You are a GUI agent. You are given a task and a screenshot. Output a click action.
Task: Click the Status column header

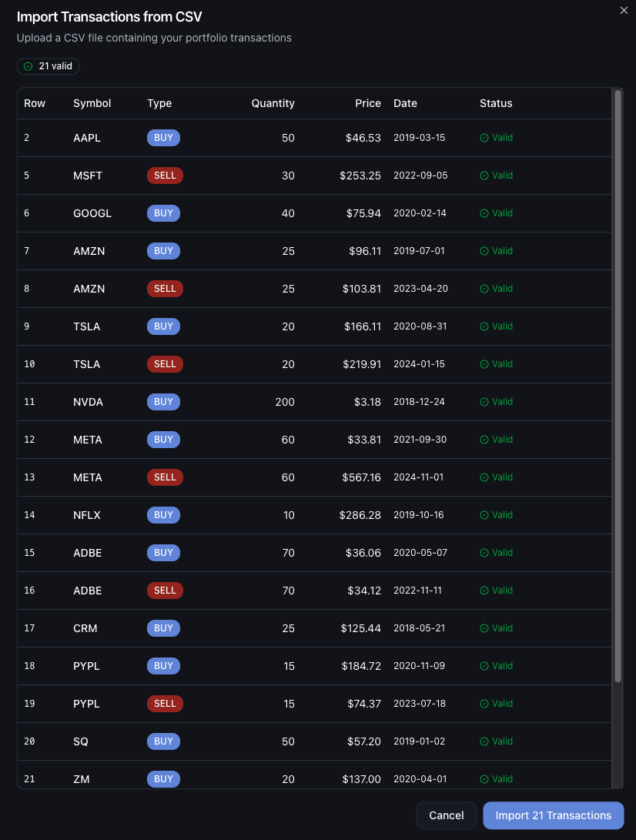point(496,103)
